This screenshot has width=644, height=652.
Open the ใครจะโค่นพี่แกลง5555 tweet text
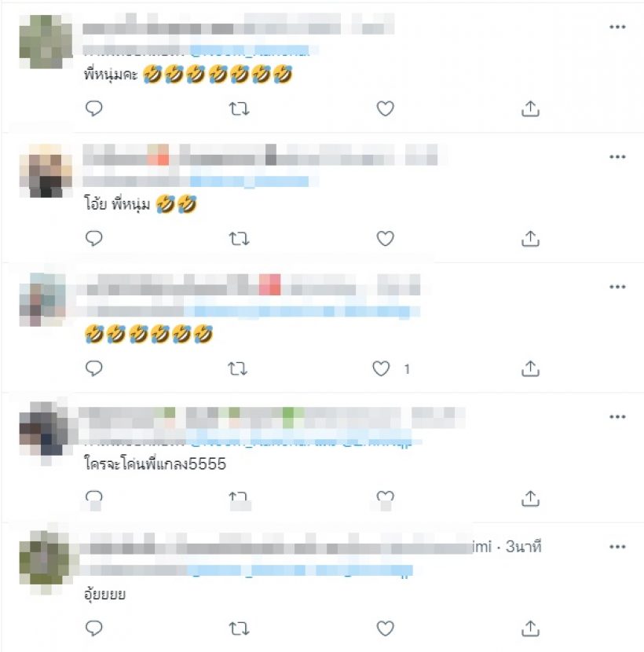(x=155, y=463)
